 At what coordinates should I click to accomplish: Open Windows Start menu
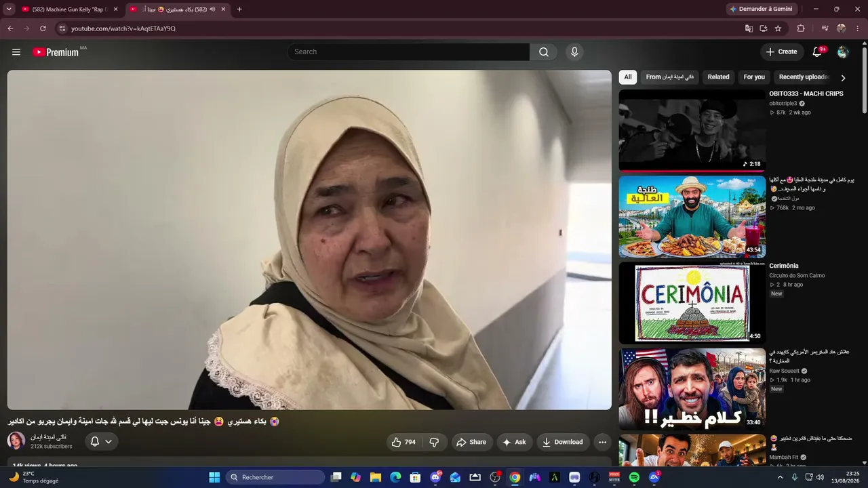point(214,477)
